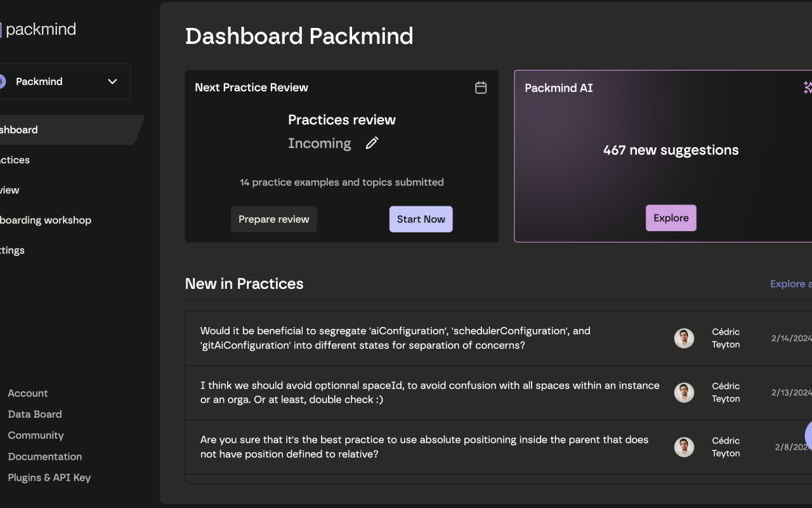Image resolution: width=812 pixels, height=508 pixels.
Task: Click the avatar on the 2/8/2024 suggestion row
Action: (x=684, y=446)
